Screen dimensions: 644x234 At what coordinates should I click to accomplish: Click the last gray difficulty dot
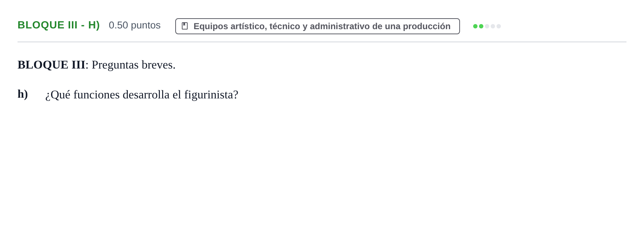[499, 26]
